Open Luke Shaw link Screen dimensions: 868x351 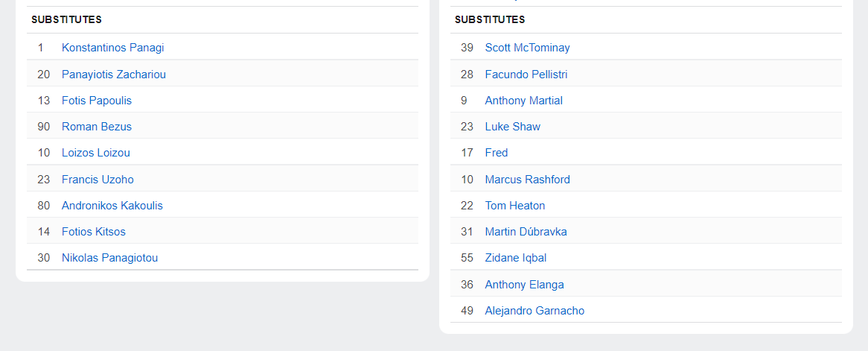512,127
